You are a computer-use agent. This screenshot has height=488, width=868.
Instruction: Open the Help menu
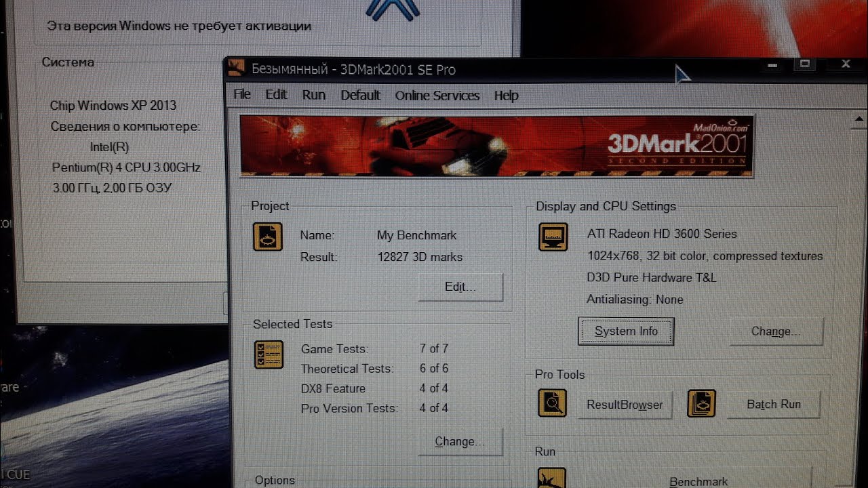[x=507, y=96]
